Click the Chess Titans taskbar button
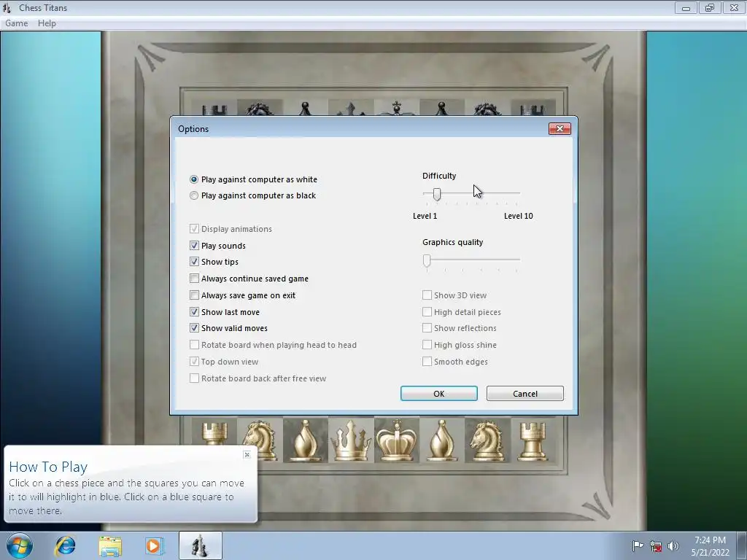The width and height of the screenshot is (747, 560). tap(200, 545)
